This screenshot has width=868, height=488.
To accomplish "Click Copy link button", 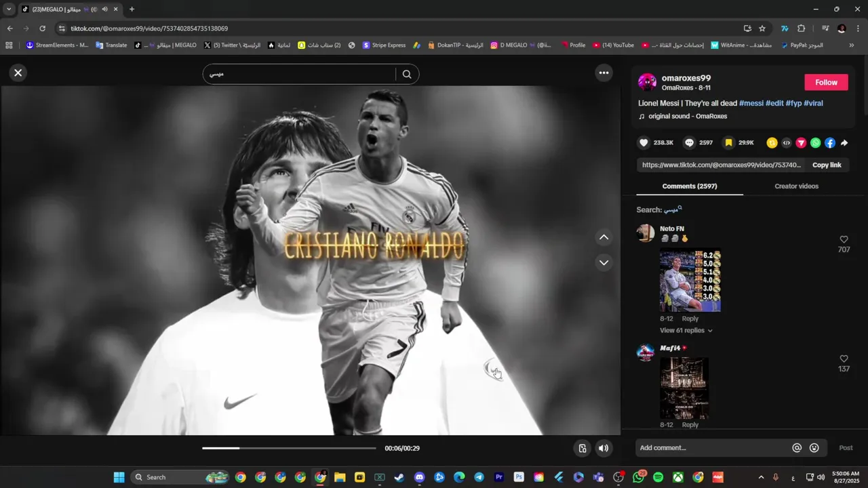I will click(x=827, y=165).
